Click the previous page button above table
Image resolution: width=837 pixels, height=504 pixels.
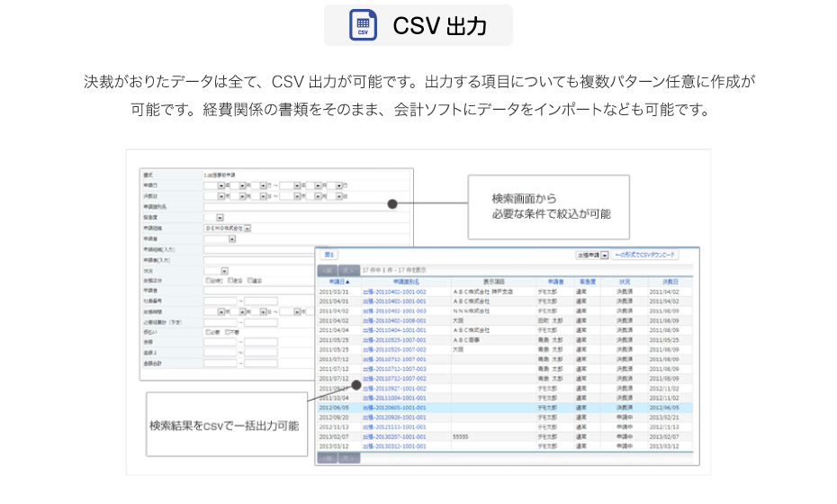[330, 268]
